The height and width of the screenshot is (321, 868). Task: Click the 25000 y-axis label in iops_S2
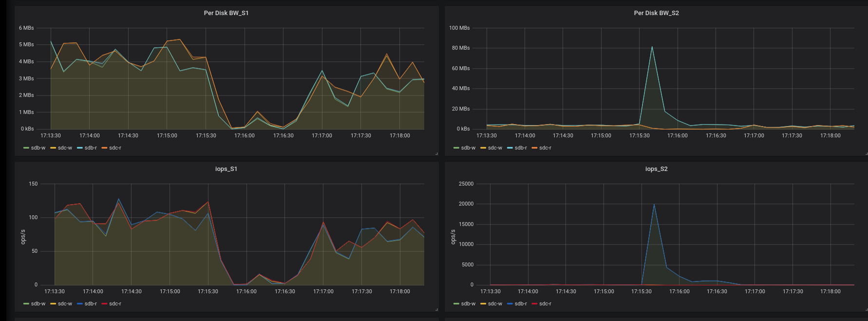click(x=466, y=184)
